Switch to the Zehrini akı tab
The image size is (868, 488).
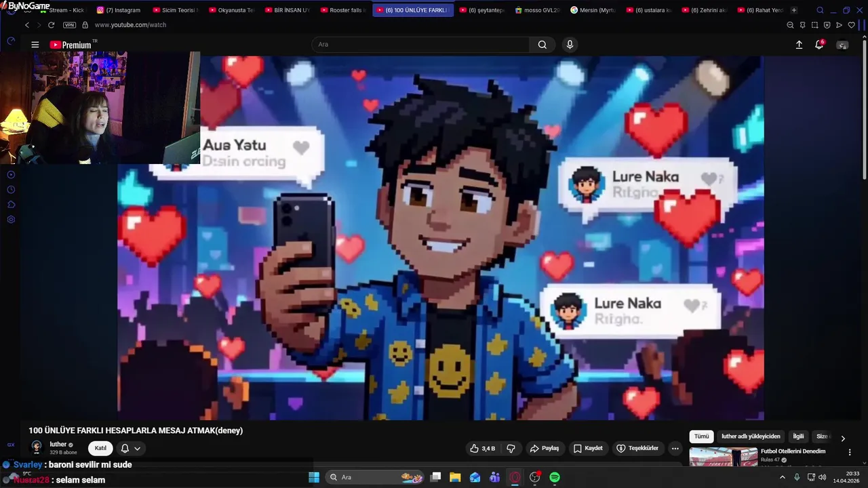pyautogui.click(x=704, y=10)
